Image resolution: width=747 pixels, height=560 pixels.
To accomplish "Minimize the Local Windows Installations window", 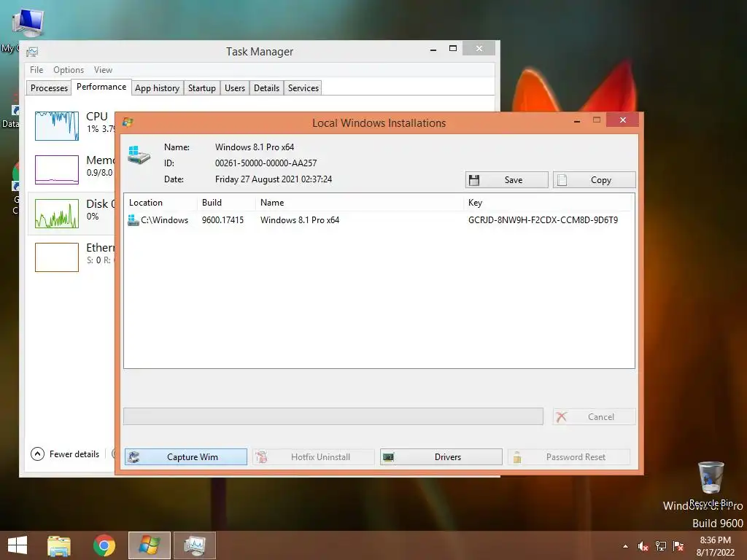I will (x=577, y=121).
